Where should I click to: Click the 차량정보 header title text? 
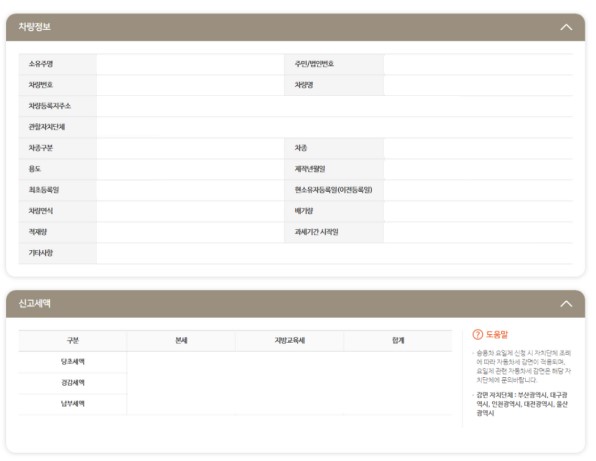35,27
